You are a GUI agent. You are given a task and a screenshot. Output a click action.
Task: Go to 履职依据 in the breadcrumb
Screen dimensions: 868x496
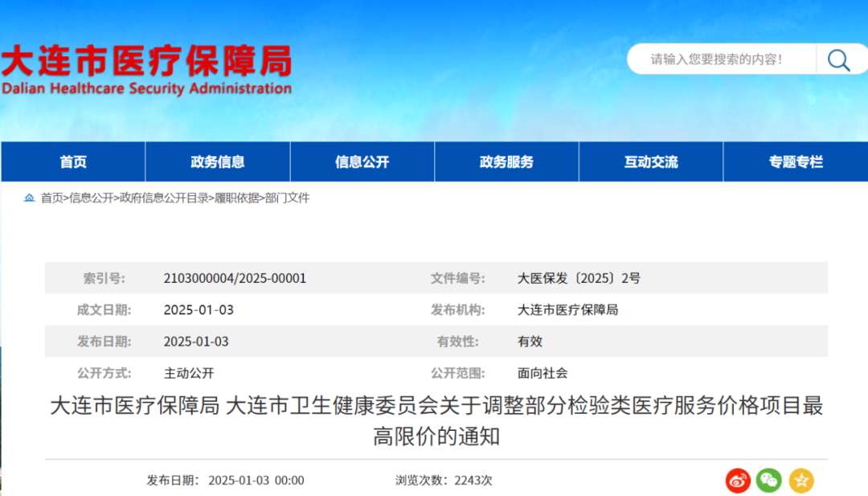click(x=237, y=198)
